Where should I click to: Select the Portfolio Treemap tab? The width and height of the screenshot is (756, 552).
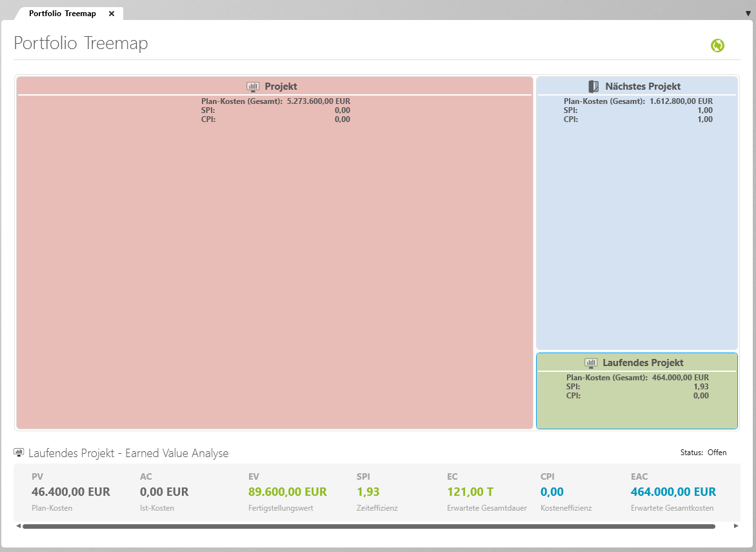point(63,14)
